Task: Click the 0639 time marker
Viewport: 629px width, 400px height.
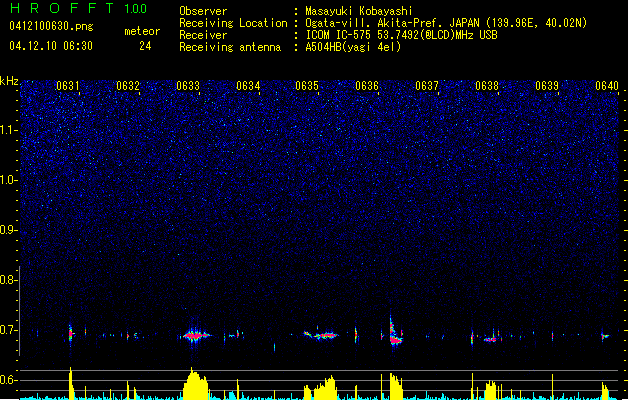Action: [547, 86]
